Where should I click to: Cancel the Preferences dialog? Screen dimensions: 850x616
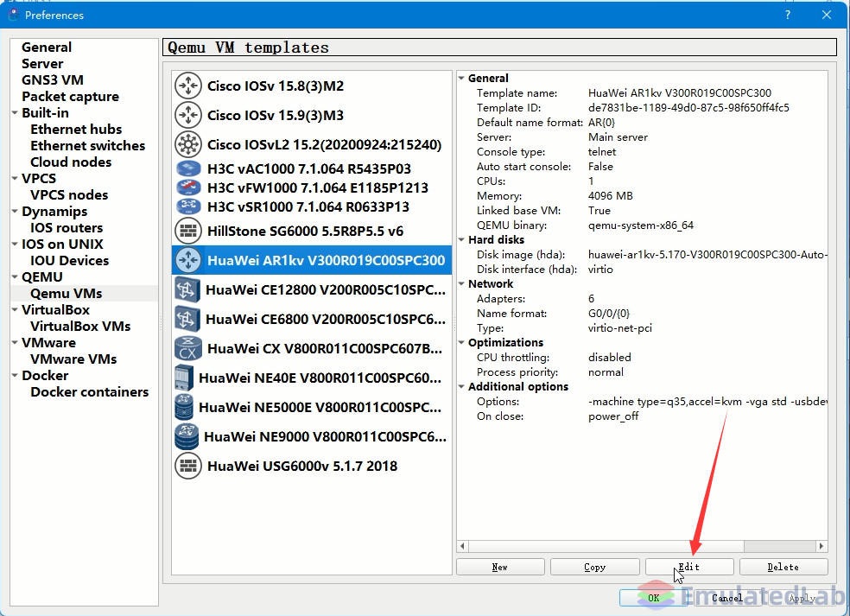pyautogui.click(x=727, y=598)
